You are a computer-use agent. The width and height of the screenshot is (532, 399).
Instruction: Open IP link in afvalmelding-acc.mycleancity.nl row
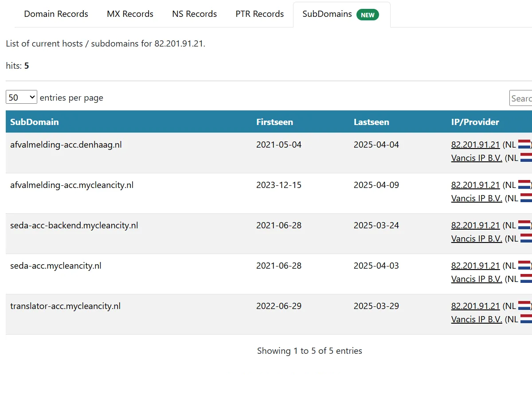pyautogui.click(x=475, y=185)
